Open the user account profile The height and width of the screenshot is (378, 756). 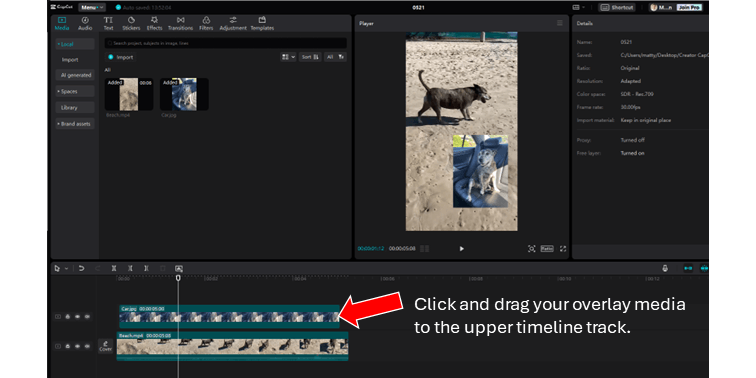click(662, 8)
